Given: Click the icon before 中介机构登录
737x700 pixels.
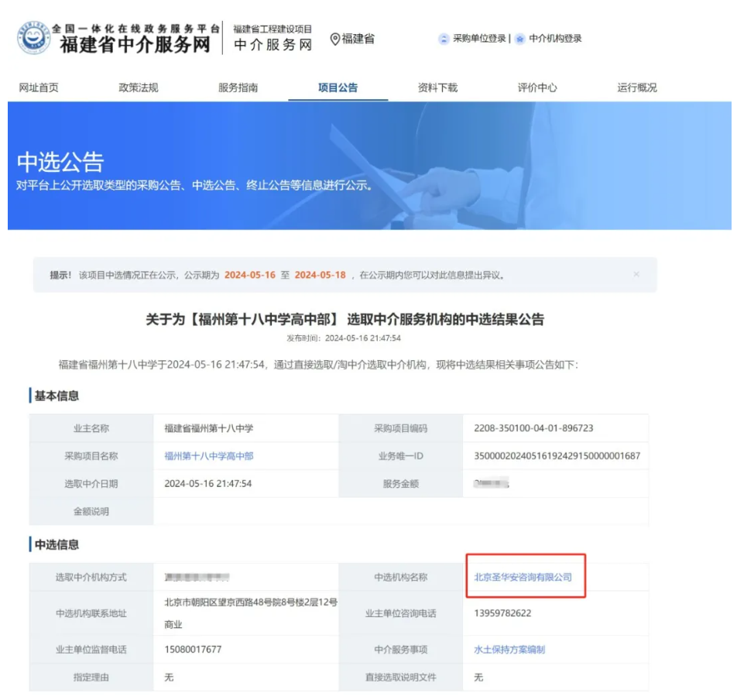Looking at the screenshot, I should tap(520, 39).
